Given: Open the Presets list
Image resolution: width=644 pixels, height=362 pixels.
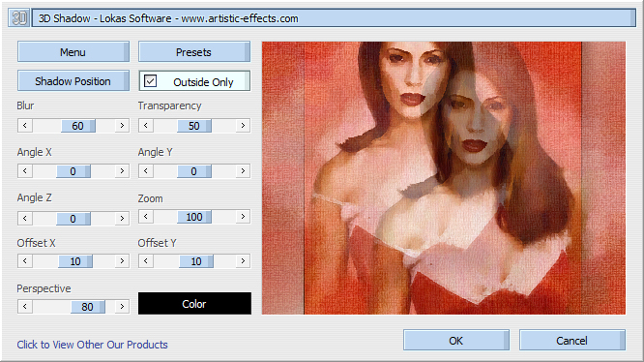Looking at the screenshot, I should (194, 51).
